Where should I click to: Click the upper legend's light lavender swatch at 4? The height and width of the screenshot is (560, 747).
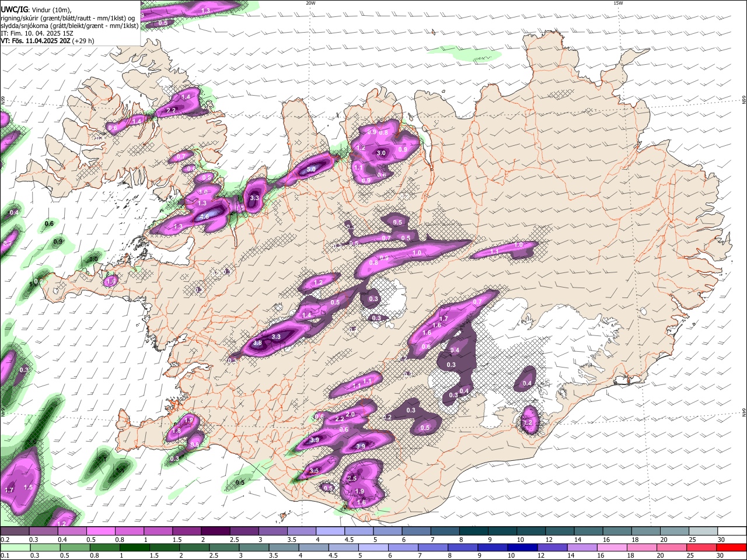tap(330, 531)
